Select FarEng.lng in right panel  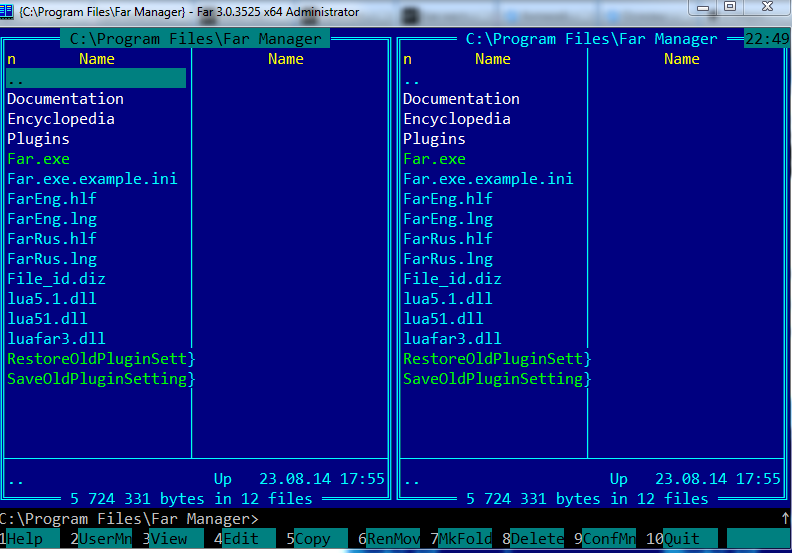point(448,219)
